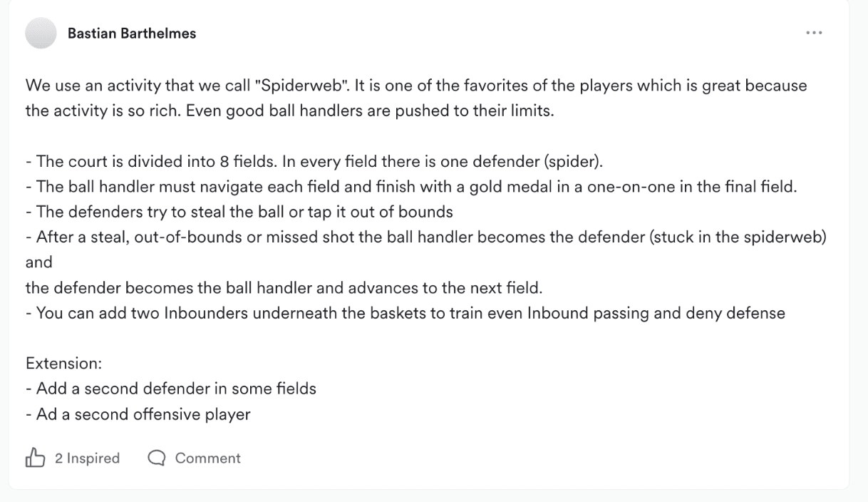Viewport: 868px width, 502px height.
Task: Click the "Extension:" heading text
Action: (x=64, y=363)
